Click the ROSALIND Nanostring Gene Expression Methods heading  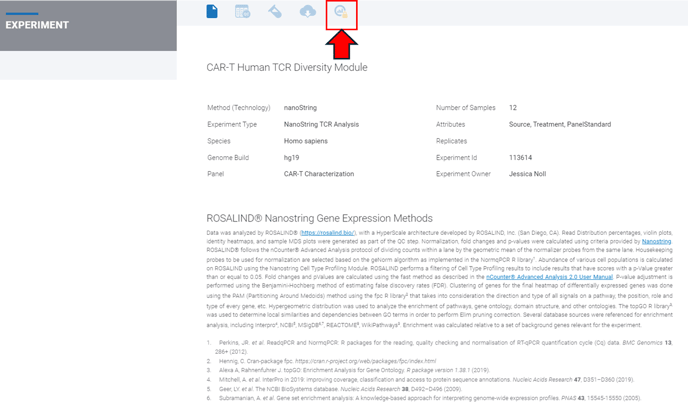point(319,218)
